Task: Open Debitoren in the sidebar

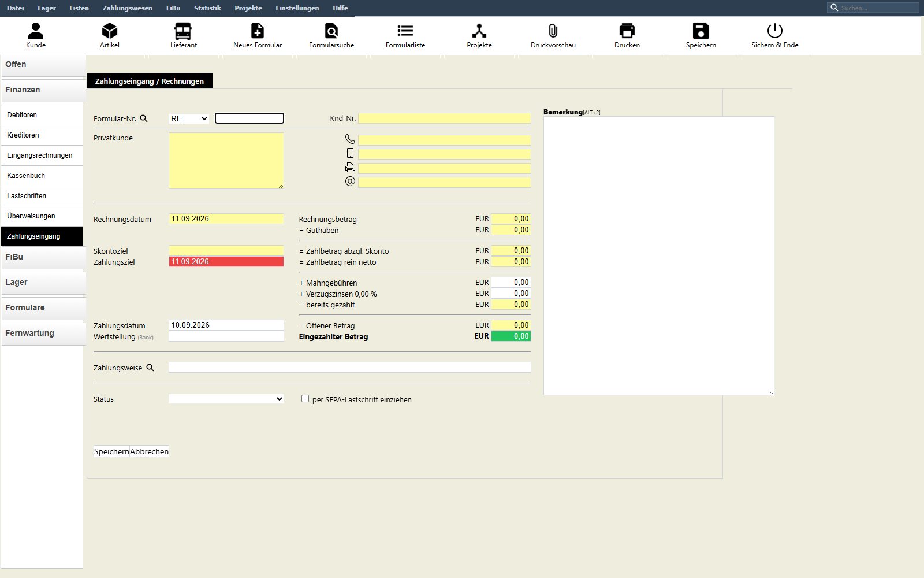Action: [x=42, y=115]
